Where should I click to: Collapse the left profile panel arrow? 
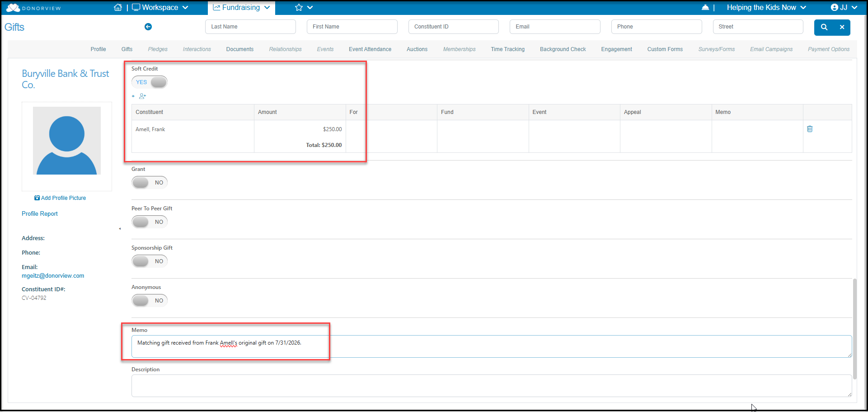tap(120, 229)
